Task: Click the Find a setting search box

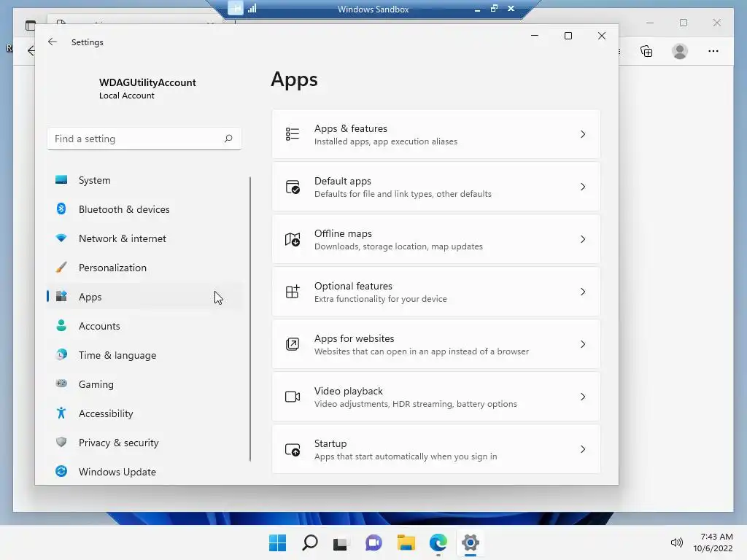Action: 144,139
